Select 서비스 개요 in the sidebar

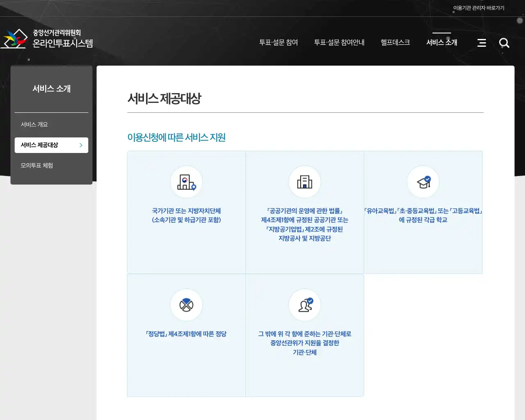pyautogui.click(x=35, y=124)
